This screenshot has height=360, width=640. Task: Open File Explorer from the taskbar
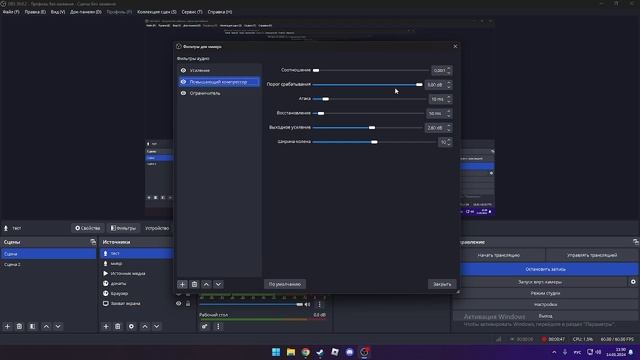pos(291,352)
